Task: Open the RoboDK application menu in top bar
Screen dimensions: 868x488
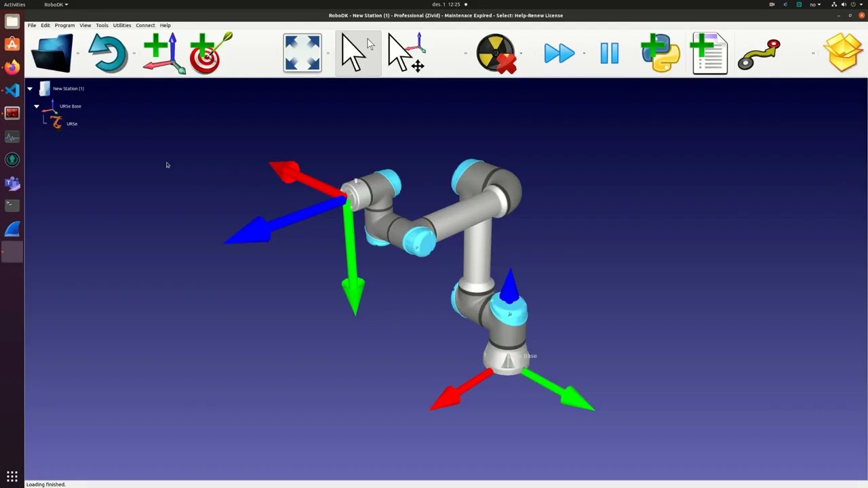Action: pos(56,4)
